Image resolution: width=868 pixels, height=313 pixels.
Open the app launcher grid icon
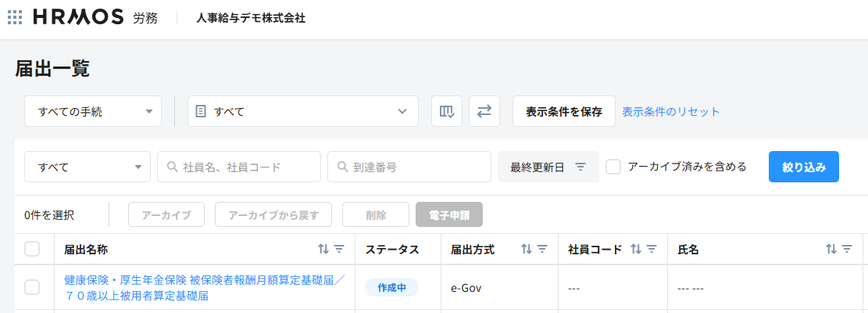coord(15,17)
